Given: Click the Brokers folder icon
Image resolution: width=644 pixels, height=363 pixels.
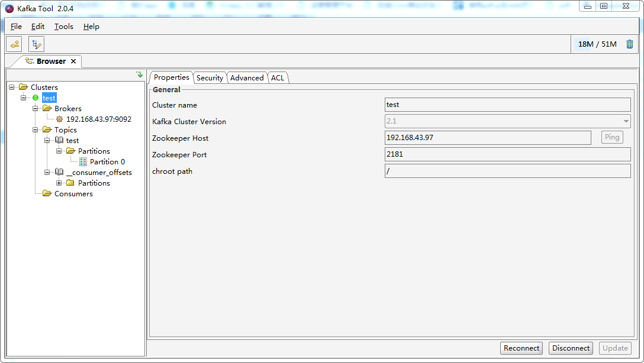Looking at the screenshot, I should pos(47,108).
